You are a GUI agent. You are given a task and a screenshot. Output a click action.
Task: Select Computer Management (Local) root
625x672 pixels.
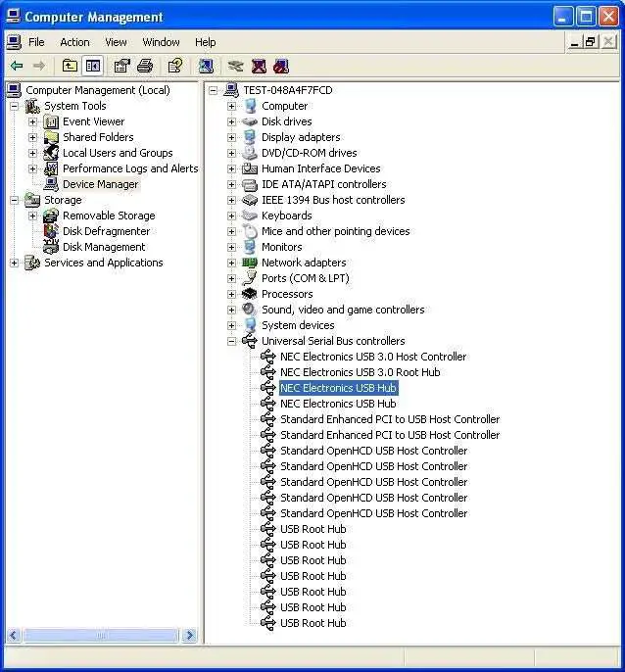98,90
